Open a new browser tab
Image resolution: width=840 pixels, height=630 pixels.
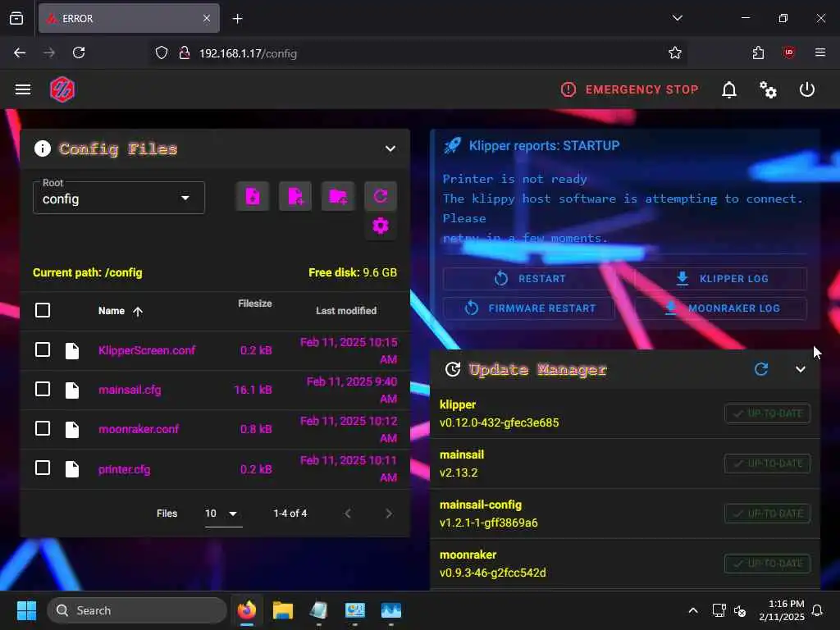(x=237, y=19)
